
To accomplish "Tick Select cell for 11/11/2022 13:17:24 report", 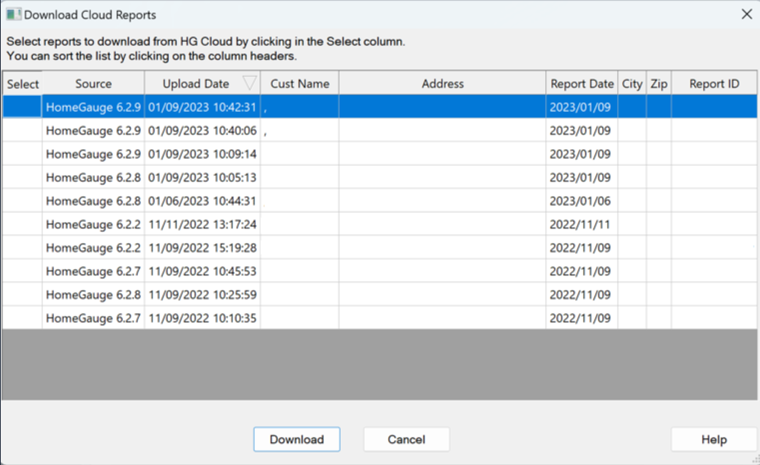I will [x=22, y=224].
